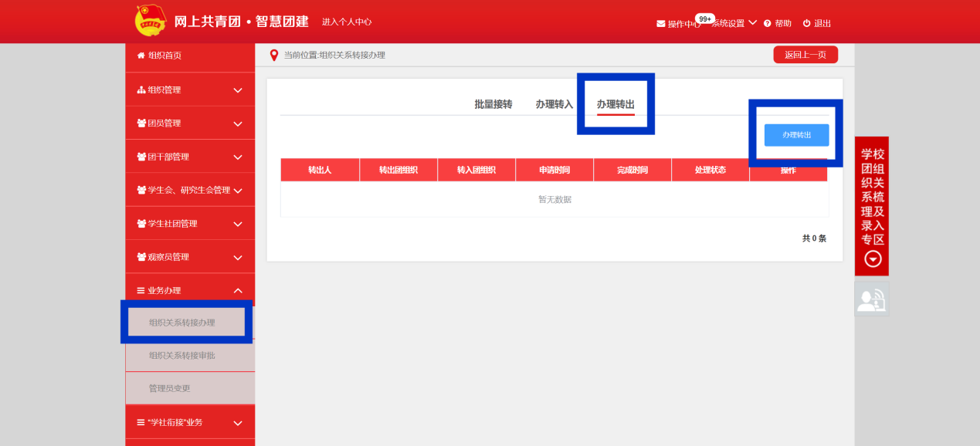Switch to the 办理转入 tab
This screenshot has height=446, width=980.
tap(554, 104)
